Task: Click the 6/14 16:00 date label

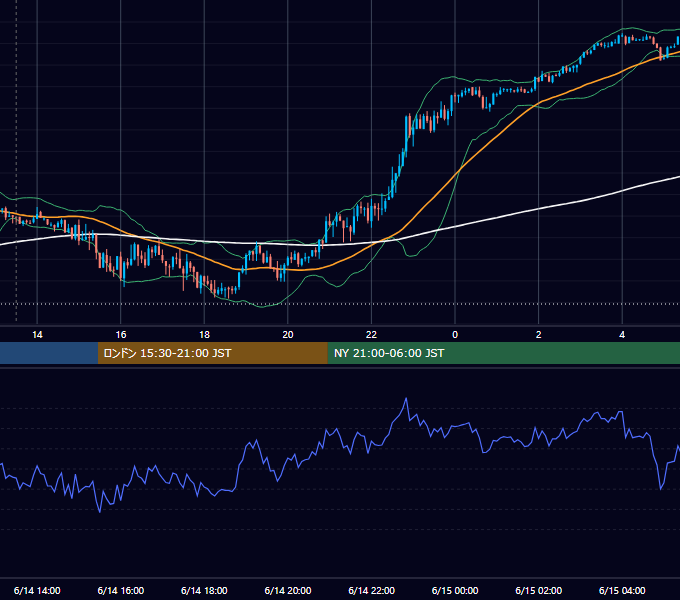Action: [x=121, y=590]
